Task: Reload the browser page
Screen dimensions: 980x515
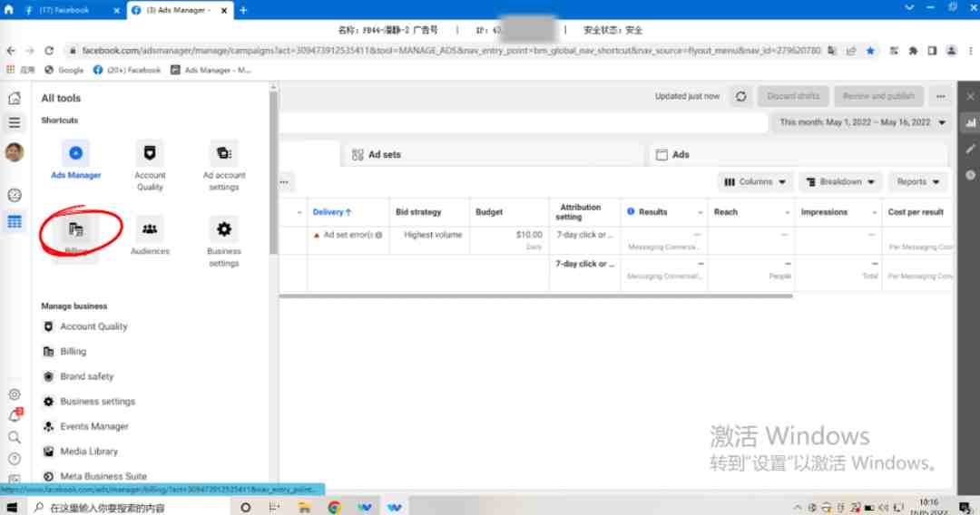Action: 49,51
